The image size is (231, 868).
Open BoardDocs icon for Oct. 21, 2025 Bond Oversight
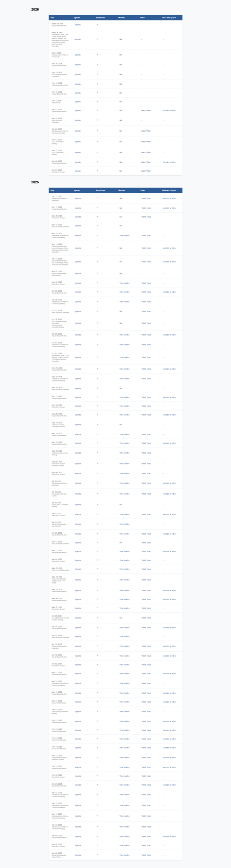pyautogui.click(x=98, y=311)
